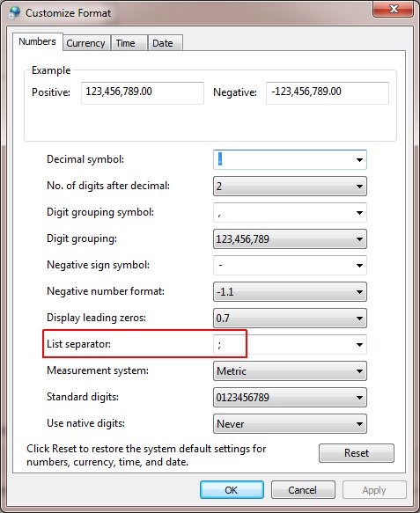This screenshot has width=420, height=513.
Task: Switch to the Currency tab
Action: [86, 43]
